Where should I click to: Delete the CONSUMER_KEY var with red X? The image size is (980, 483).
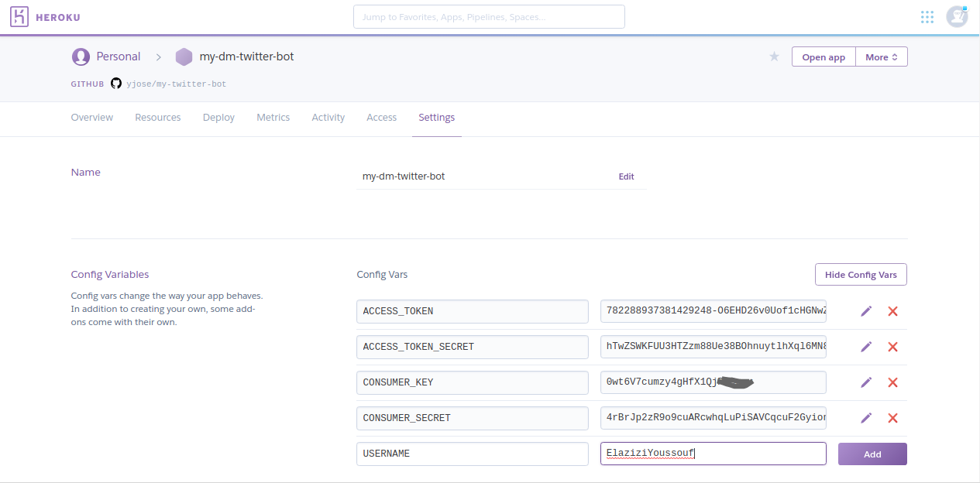892,382
